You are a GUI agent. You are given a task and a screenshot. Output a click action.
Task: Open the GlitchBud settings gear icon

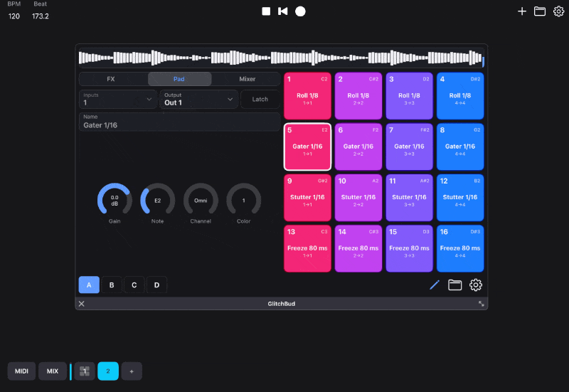[x=476, y=285]
